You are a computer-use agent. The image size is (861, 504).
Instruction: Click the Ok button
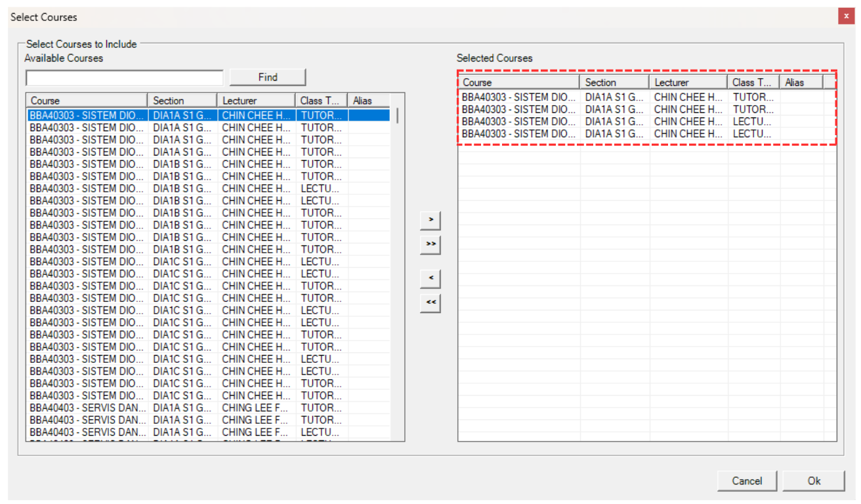click(813, 481)
